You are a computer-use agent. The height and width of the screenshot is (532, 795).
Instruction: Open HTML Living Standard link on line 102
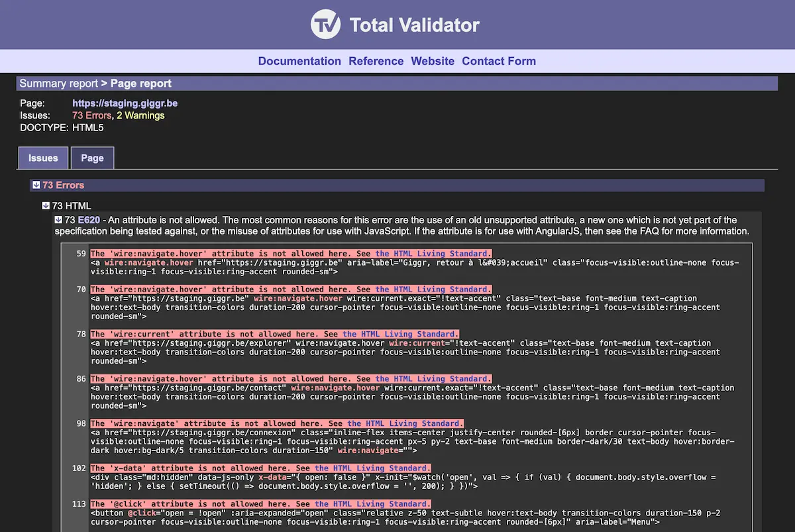coord(373,468)
